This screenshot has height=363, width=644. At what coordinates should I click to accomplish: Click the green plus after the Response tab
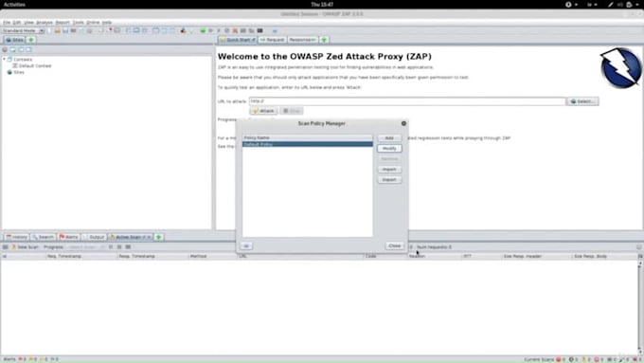[324, 40]
